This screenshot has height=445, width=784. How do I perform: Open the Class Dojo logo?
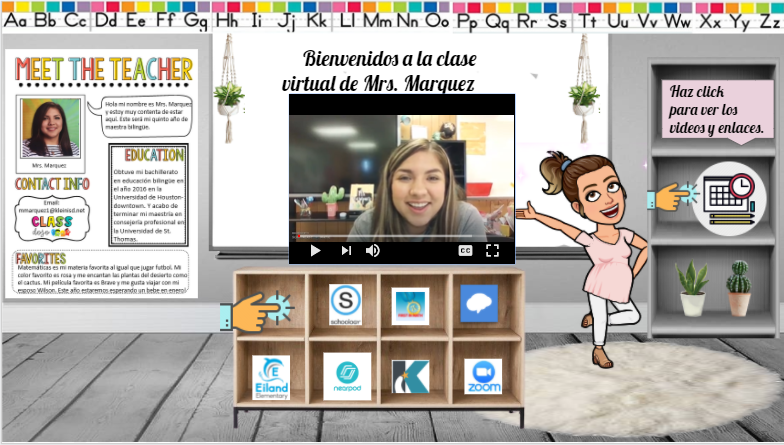tap(52, 226)
